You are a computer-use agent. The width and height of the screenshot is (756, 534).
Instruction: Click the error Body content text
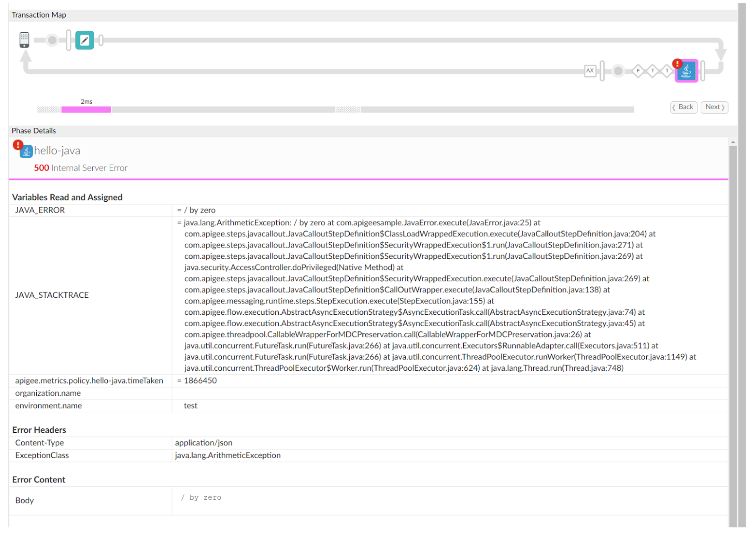click(201, 498)
